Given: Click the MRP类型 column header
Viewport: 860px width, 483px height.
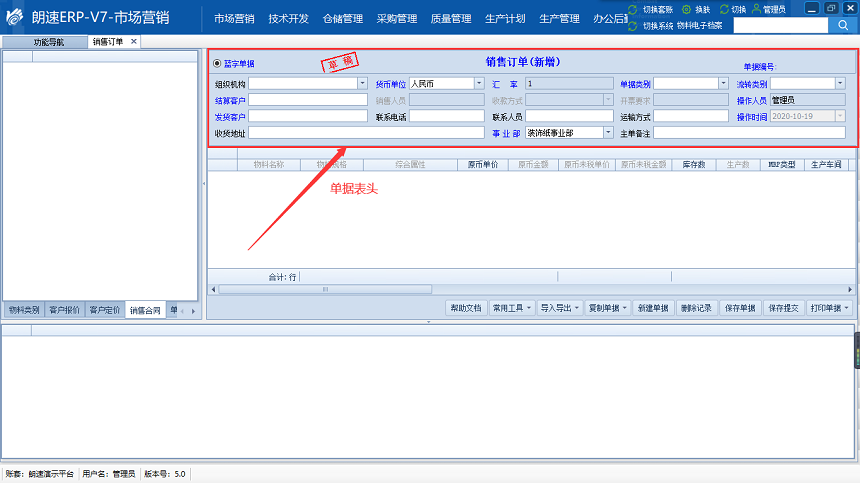Looking at the screenshot, I should [x=782, y=164].
